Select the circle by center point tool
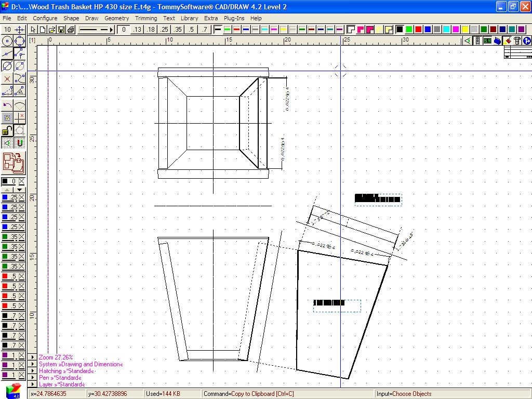Viewport: 532px width, 399px height. (7, 41)
